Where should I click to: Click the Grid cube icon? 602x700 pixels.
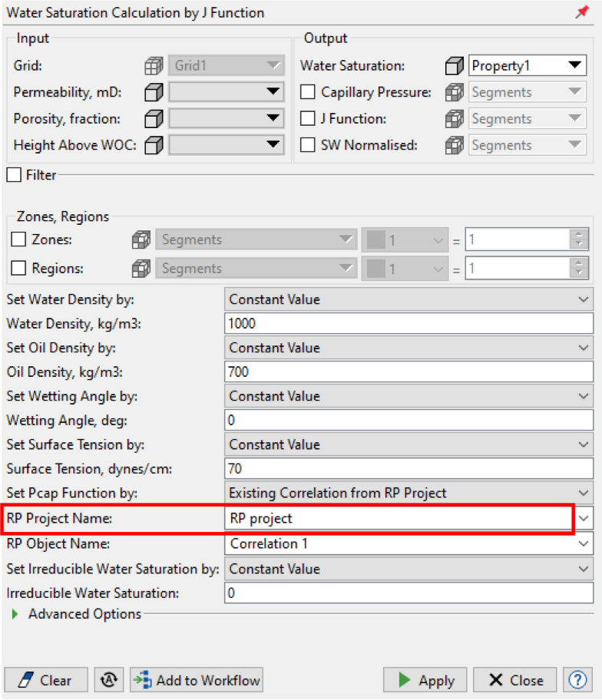pyautogui.click(x=155, y=66)
